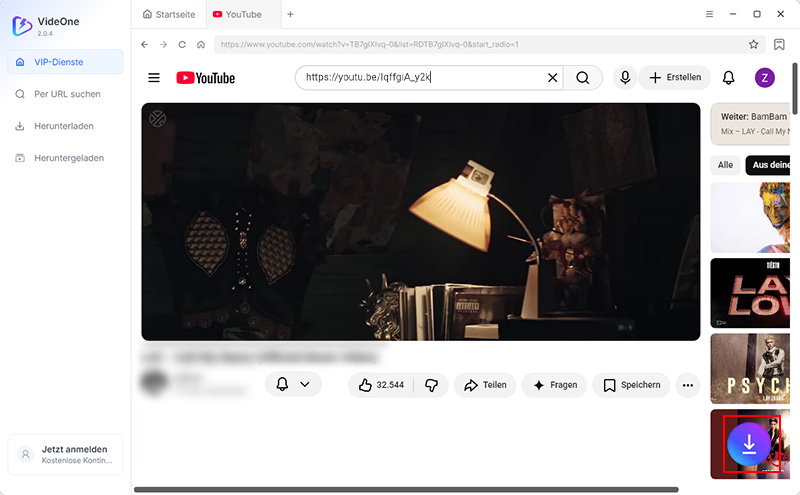Click the vertical page scrollbar
The height and width of the screenshot is (495, 800).
794,89
